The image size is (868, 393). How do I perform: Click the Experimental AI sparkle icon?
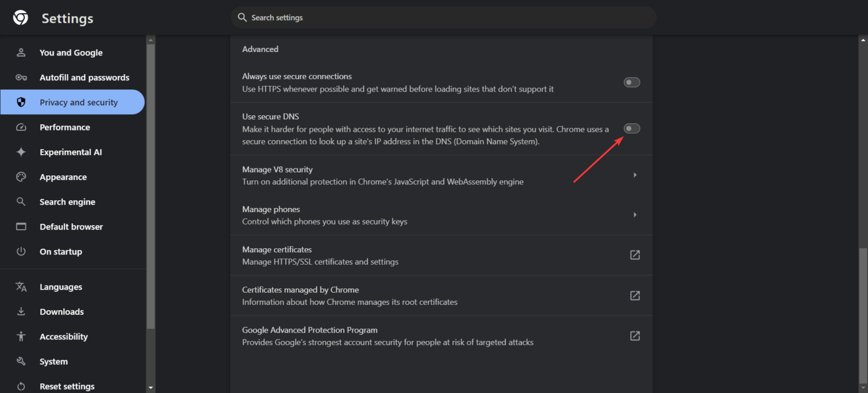21,152
